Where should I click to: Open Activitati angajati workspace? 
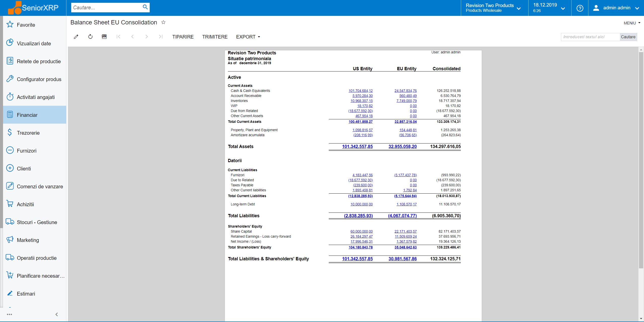(34, 97)
